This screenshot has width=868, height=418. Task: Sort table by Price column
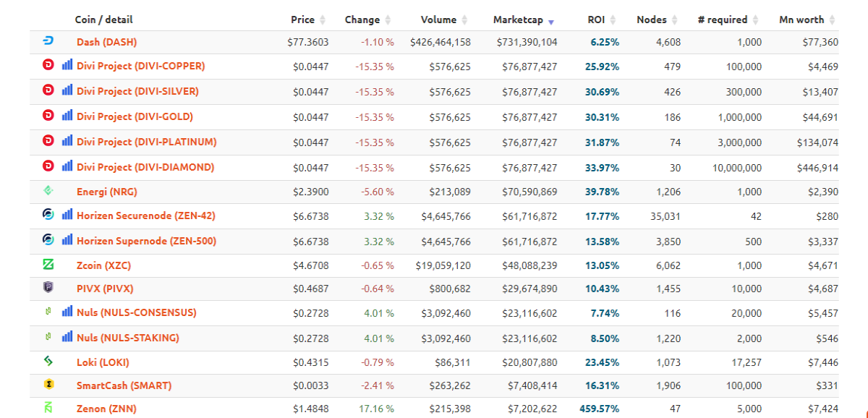[308, 20]
